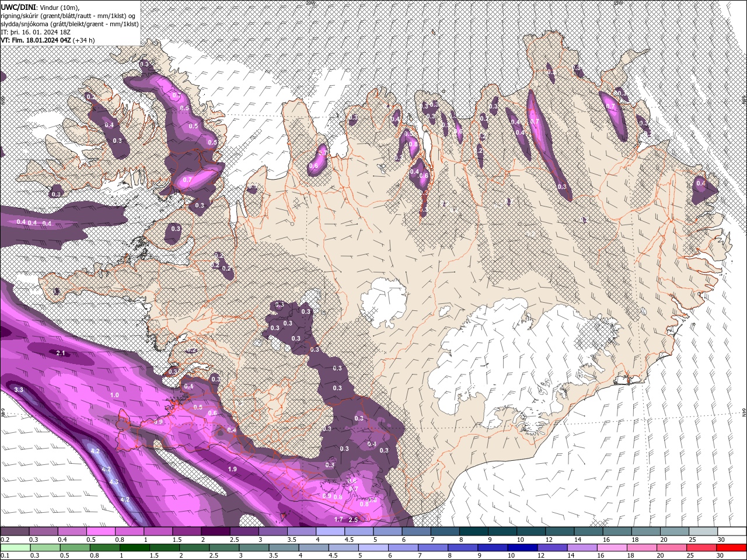
Task: Pick the light pink swatch between 16 and 18, bottom row
Action: 612,547
